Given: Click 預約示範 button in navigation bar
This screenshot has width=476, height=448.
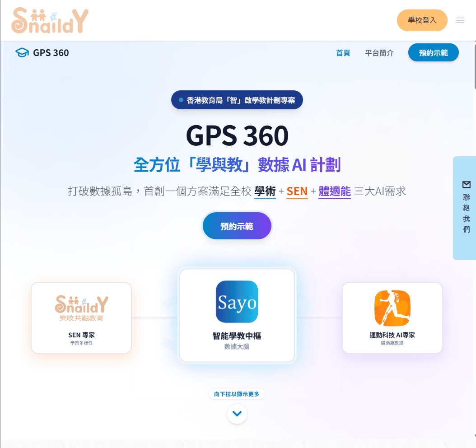Looking at the screenshot, I should coord(433,52).
